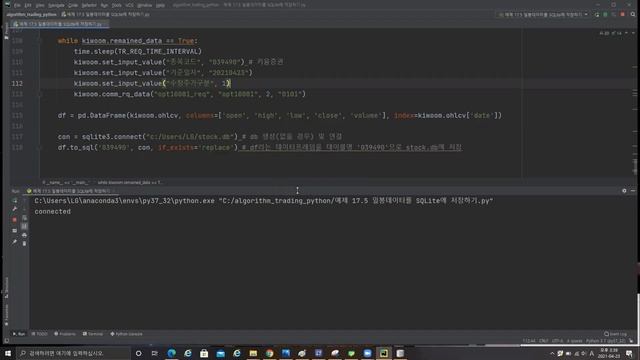Open the VCS menu
This screenshot has width=640, height=360.
click(129, 5)
